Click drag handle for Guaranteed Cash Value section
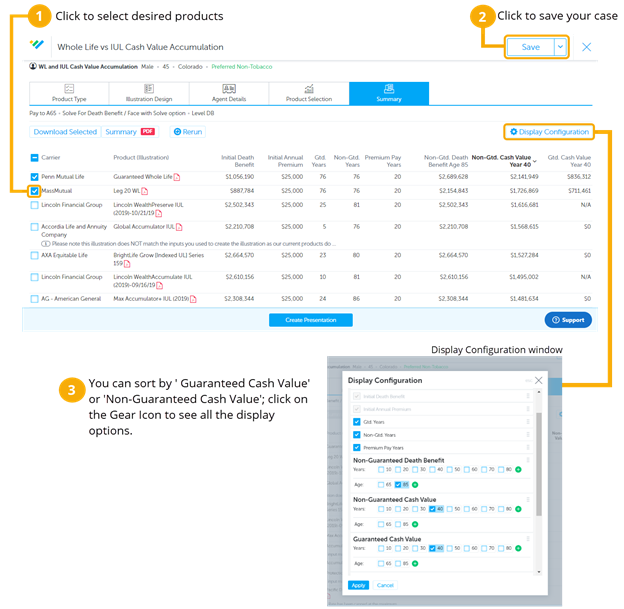 click(x=528, y=539)
